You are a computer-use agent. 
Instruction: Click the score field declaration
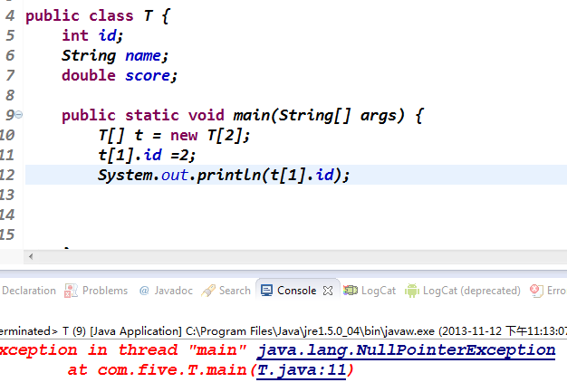click(147, 75)
